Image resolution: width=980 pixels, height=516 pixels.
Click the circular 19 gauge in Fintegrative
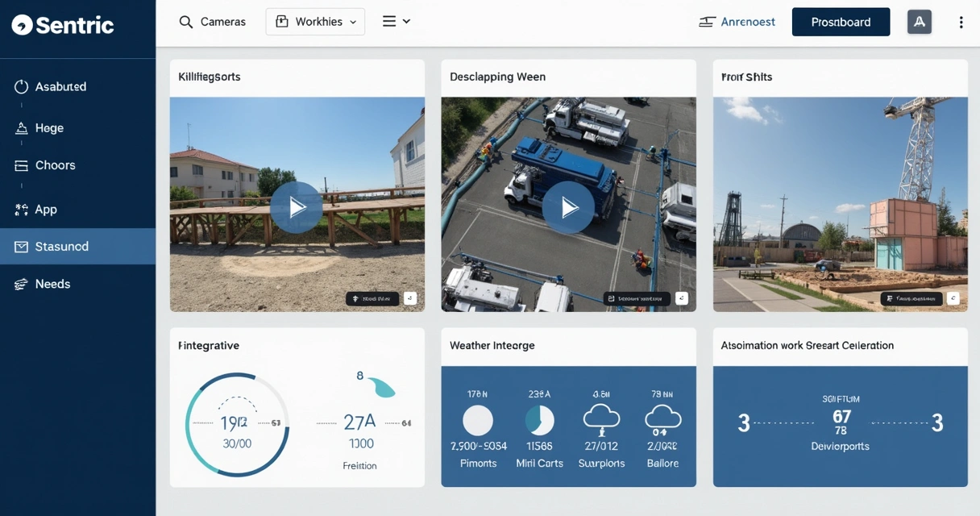235,423
